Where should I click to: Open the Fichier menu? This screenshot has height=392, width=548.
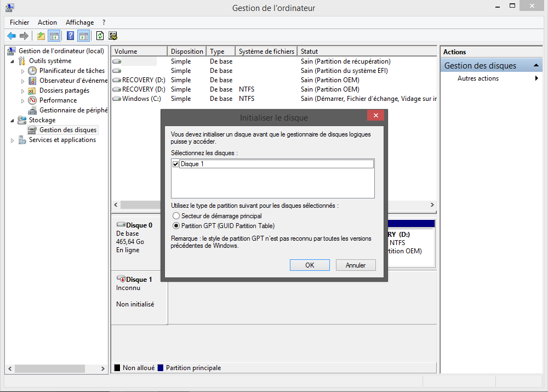pos(20,22)
